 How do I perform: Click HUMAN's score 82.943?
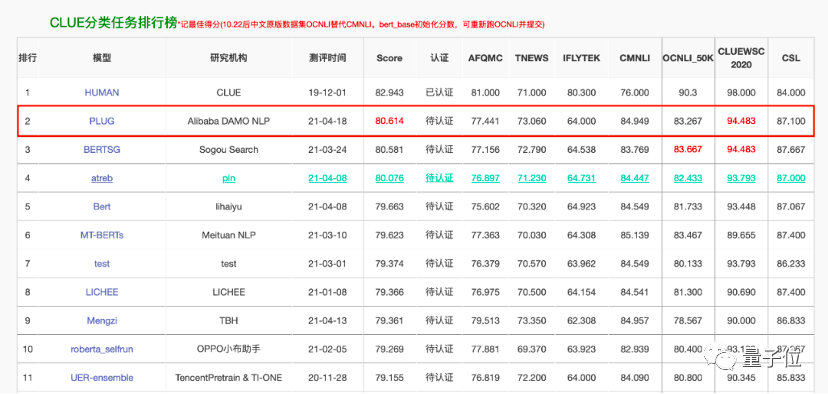[x=390, y=92]
